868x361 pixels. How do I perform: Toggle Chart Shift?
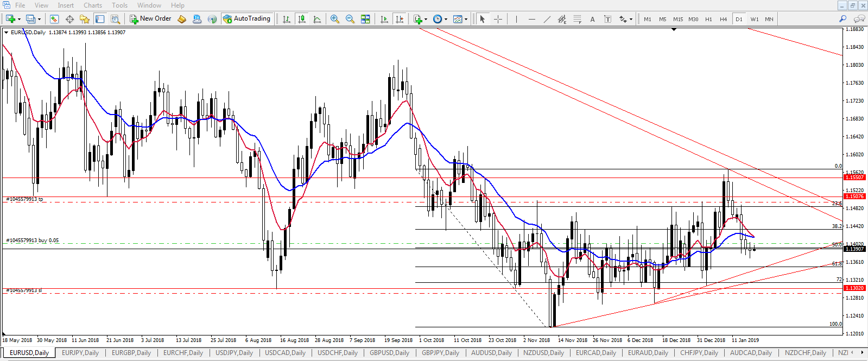pos(400,19)
